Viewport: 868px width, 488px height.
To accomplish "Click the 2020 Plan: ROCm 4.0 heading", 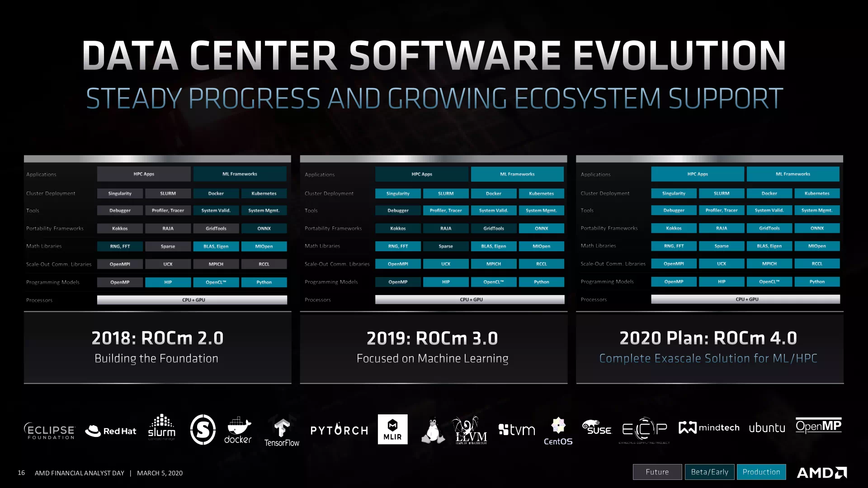I will [x=708, y=338].
